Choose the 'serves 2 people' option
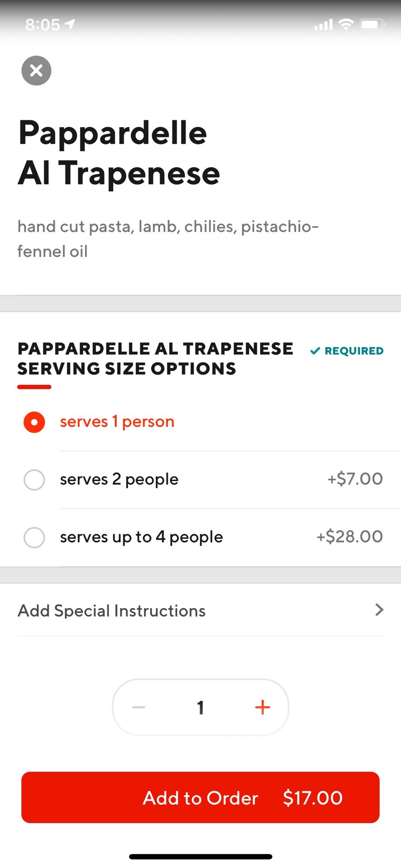The height and width of the screenshot is (868, 401). tap(34, 480)
